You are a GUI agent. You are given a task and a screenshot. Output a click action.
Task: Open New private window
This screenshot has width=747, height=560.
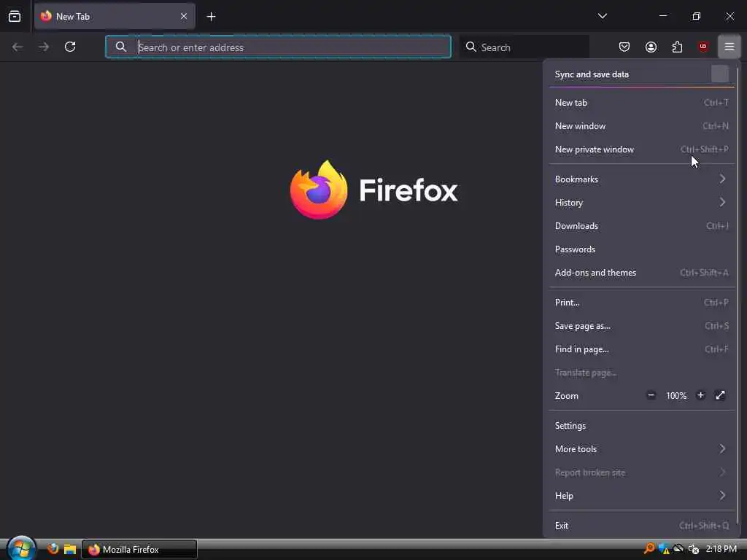tap(642, 149)
